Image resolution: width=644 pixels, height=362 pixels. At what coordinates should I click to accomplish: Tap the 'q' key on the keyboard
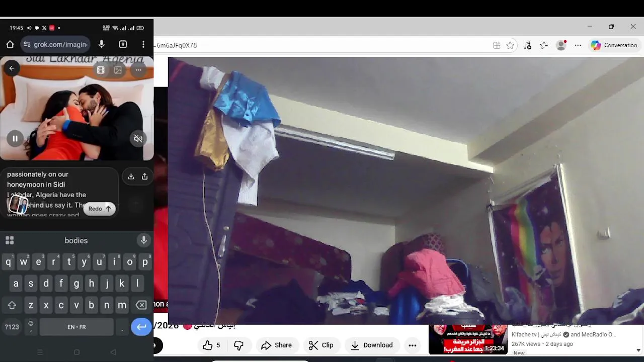point(8,262)
